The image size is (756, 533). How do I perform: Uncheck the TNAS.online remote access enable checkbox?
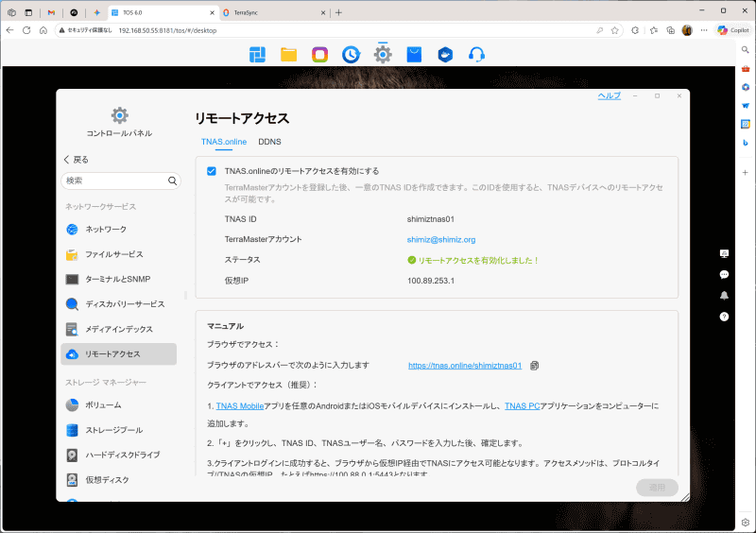(x=211, y=171)
